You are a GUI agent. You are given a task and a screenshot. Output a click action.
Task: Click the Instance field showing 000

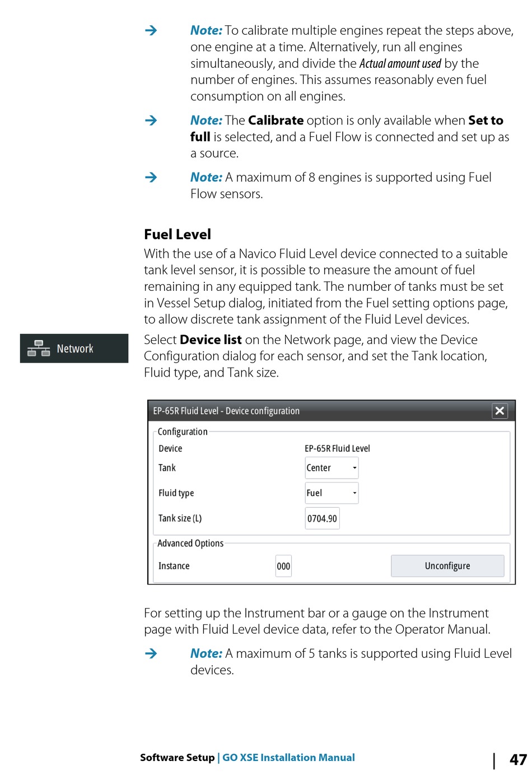pyautogui.click(x=283, y=566)
